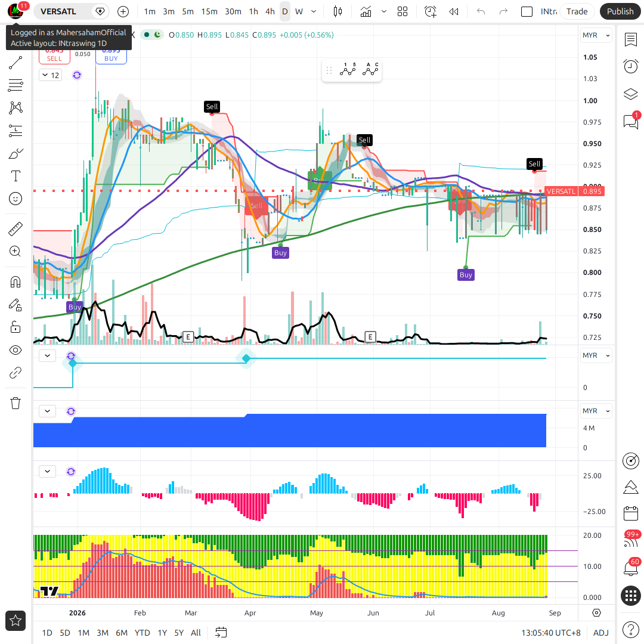Undo the last chart action
This screenshot has height=644, width=644.
[481, 11]
